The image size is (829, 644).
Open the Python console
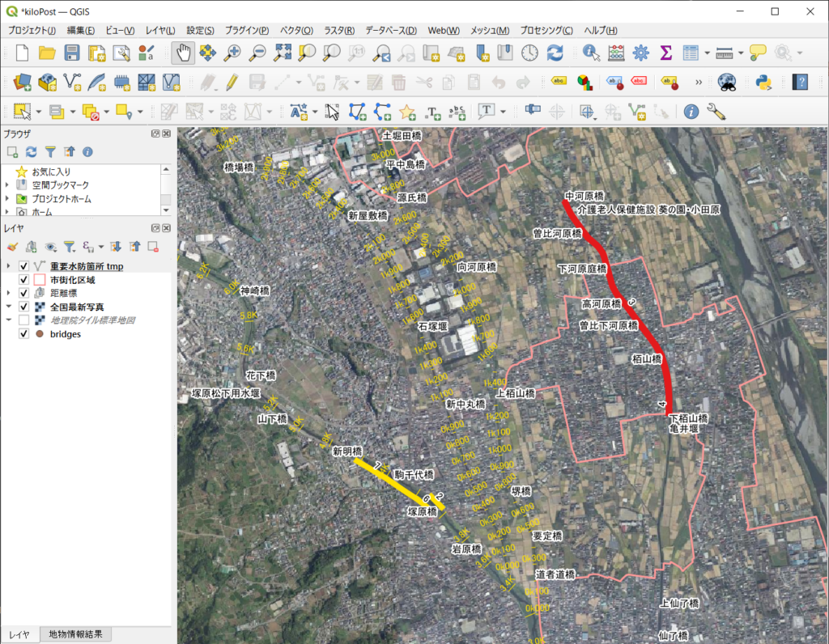(x=763, y=82)
